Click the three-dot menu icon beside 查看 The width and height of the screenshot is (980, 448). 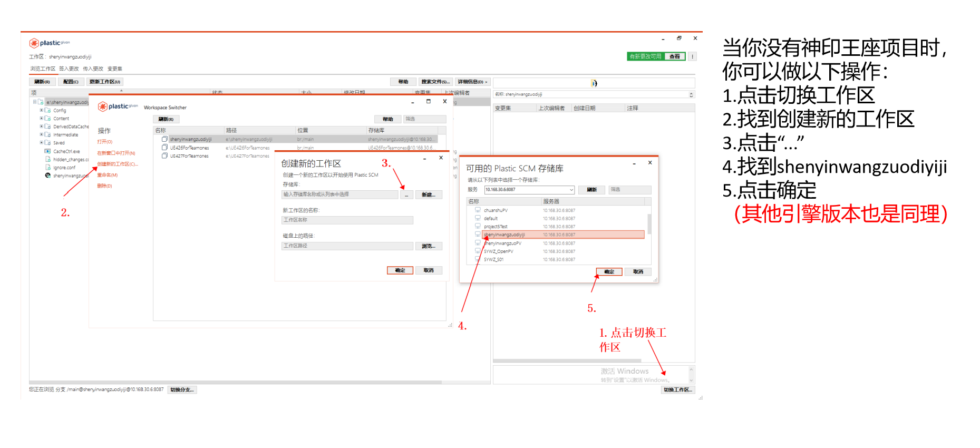(x=692, y=56)
